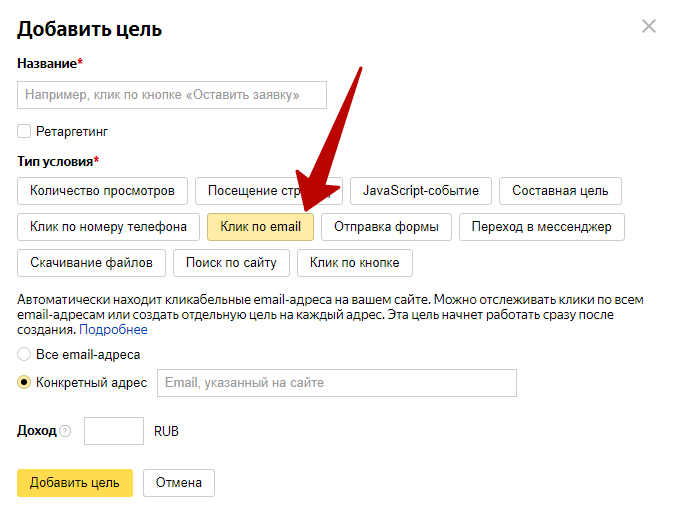This screenshot has height=514, width=674.
Task: Select Составная цель condition type
Action: [560, 190]
